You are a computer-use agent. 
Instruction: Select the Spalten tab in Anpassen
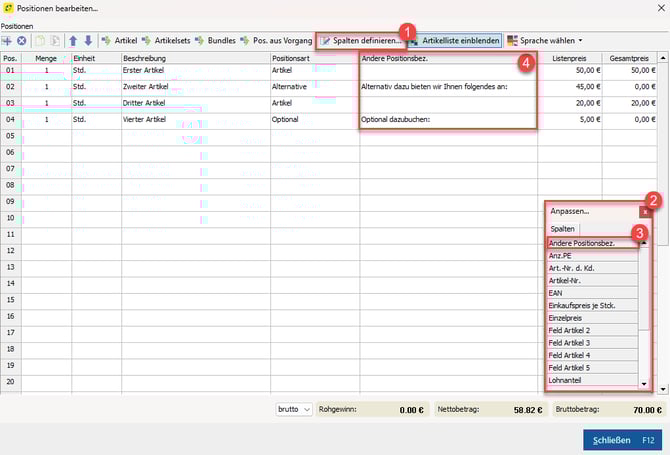pos(563,229)
